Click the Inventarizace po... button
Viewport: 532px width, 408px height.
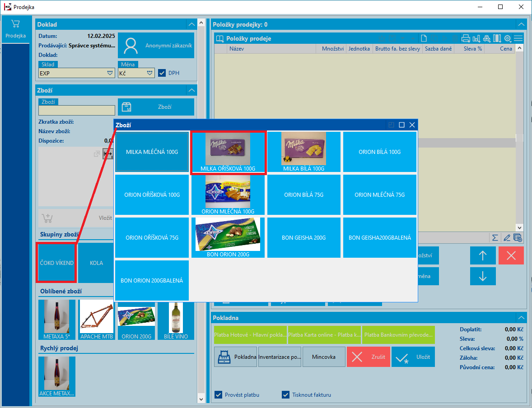[280, 357]
